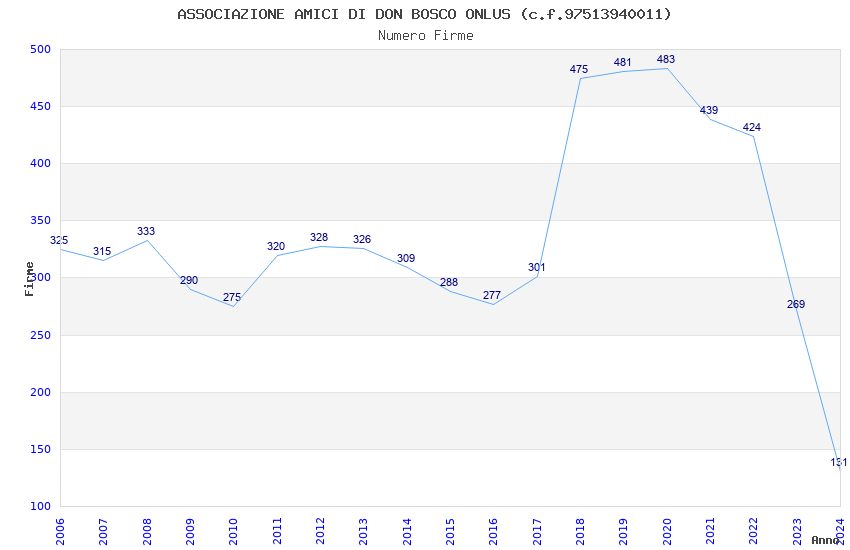850x550 pixels.
Task: Click the x-axis year 2018
Action: (x=580, y=531)
